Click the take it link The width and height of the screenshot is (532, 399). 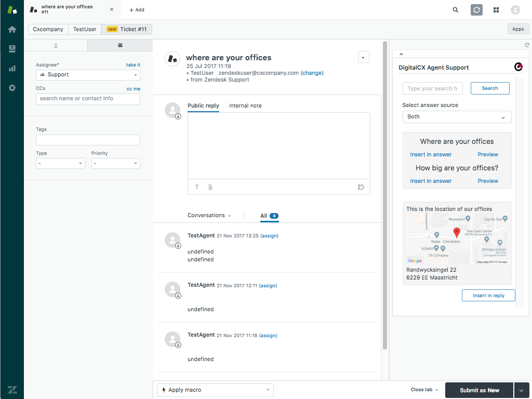[133, 65]
